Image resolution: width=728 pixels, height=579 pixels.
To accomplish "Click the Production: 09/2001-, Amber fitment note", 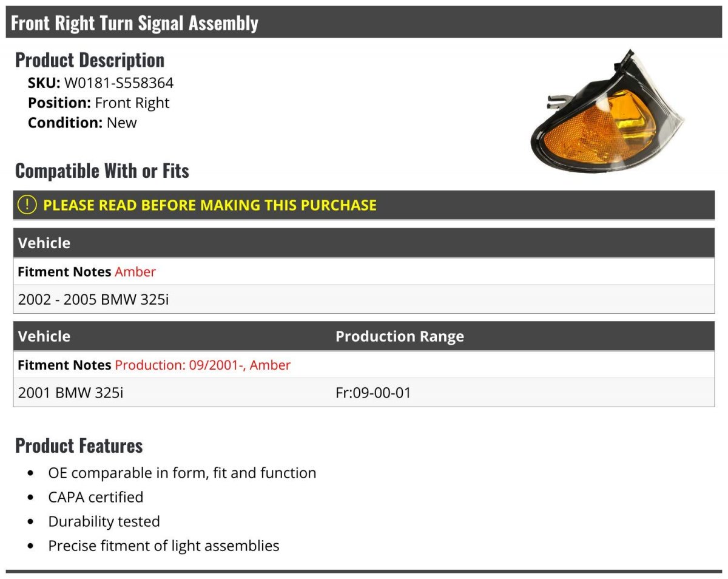I will [203, 365].
